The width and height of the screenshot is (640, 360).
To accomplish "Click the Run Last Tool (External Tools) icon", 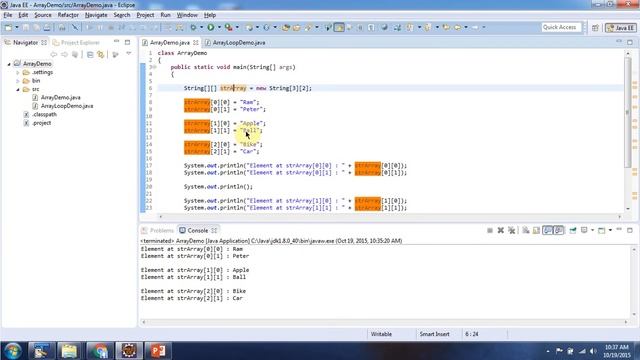I will click(229, 27).
